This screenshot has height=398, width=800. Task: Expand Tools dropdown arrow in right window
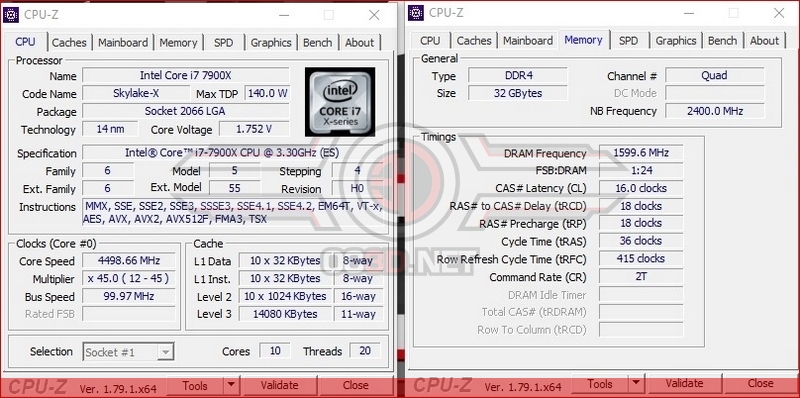(x=636, y=384)
